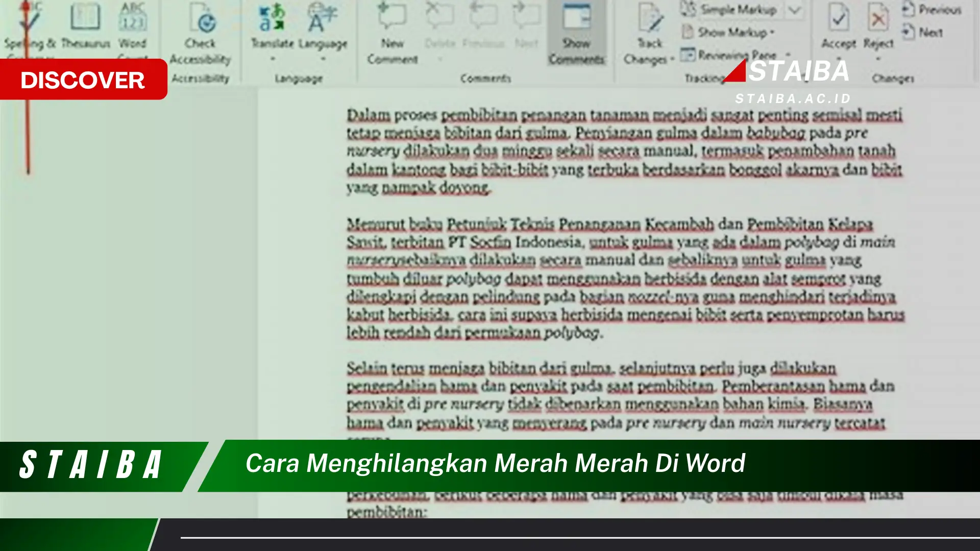This screenshot has width=980, height=551.
Task: Expand the Translate dropdown arrow
Action: coord(272,59)
